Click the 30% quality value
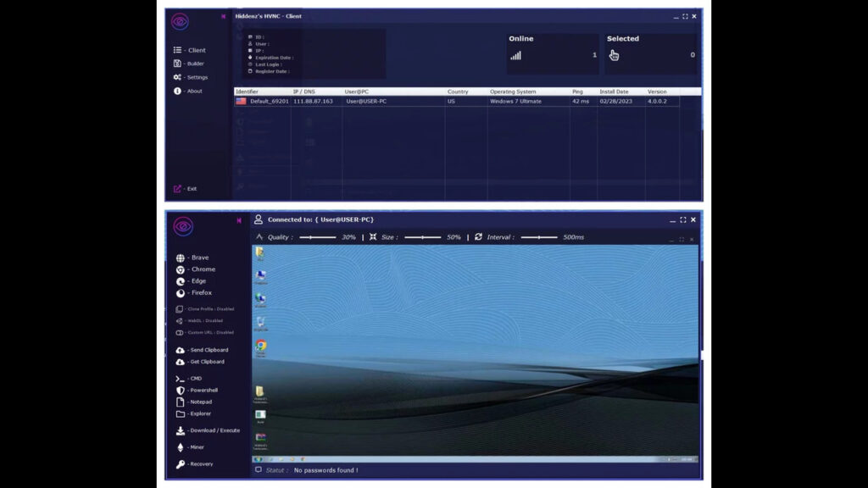 (x=348, y=237)
